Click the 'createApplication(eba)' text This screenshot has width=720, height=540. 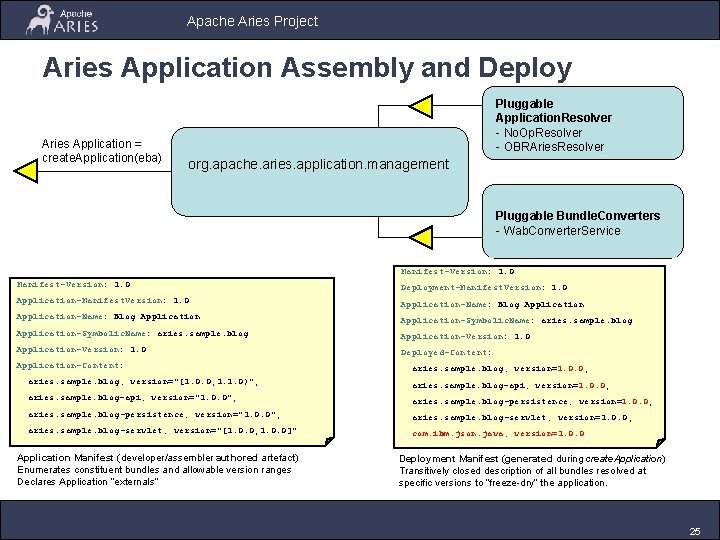[x=102, y=158]
